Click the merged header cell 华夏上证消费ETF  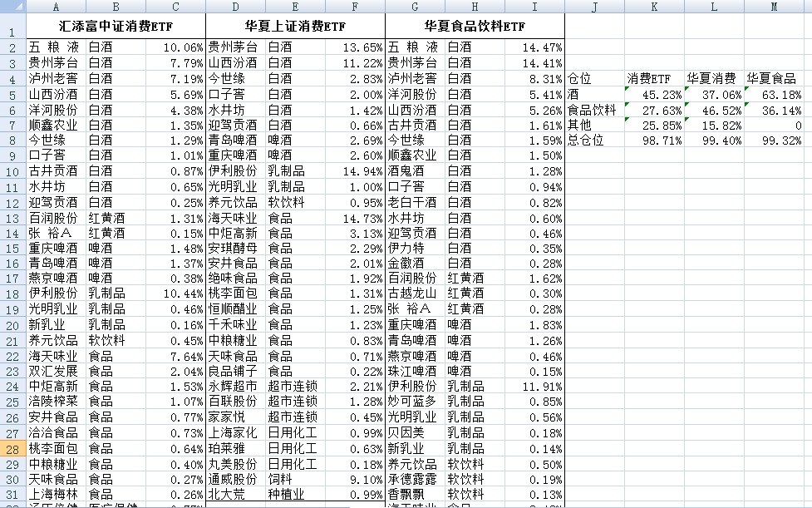pos(296,27)
